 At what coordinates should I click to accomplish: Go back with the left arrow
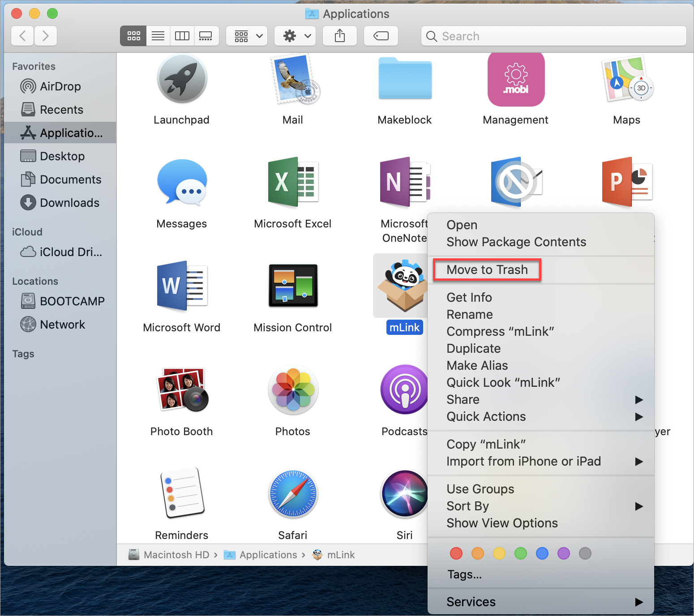click(22, 36)
